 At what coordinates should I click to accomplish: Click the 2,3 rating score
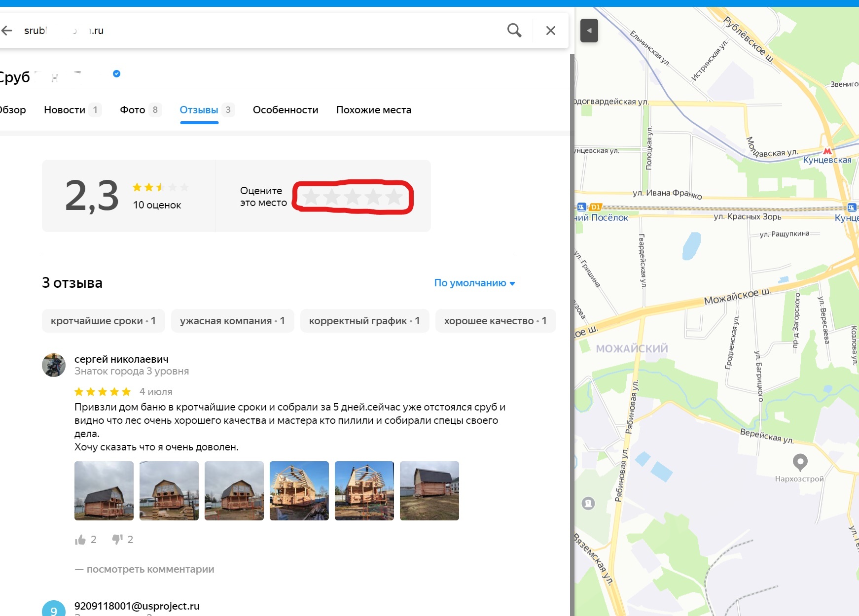tap(92, 196)
